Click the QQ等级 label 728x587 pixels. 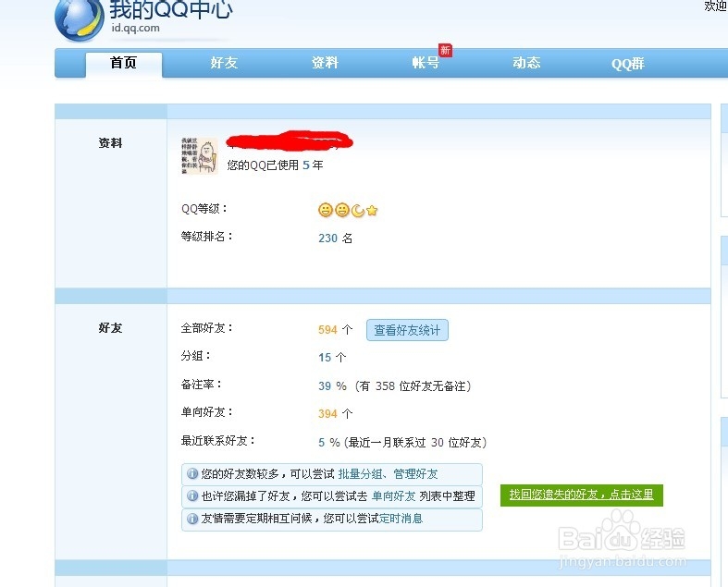204,209
